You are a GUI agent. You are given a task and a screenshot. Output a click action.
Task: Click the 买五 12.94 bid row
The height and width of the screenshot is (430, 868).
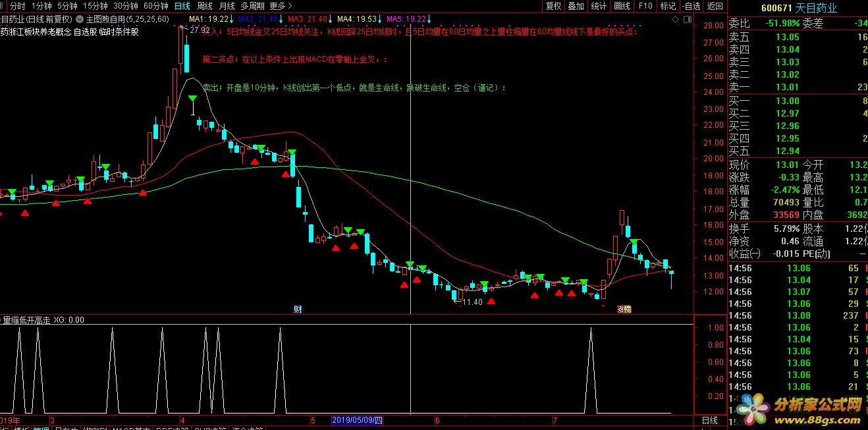(x=798, y=151)
